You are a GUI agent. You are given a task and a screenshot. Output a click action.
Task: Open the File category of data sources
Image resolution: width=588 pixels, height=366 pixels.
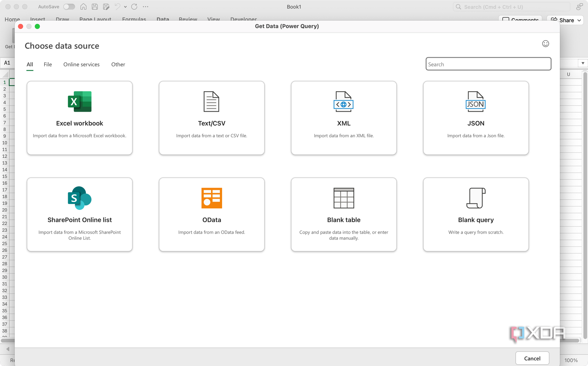[x=47, y=64]
